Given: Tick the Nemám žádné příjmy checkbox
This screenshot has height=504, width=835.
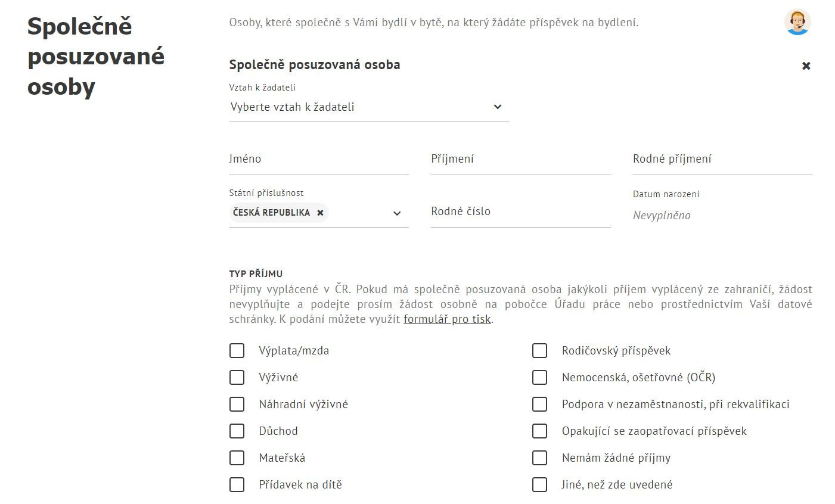Looking at the screenshot, I should tap(539, 458).
